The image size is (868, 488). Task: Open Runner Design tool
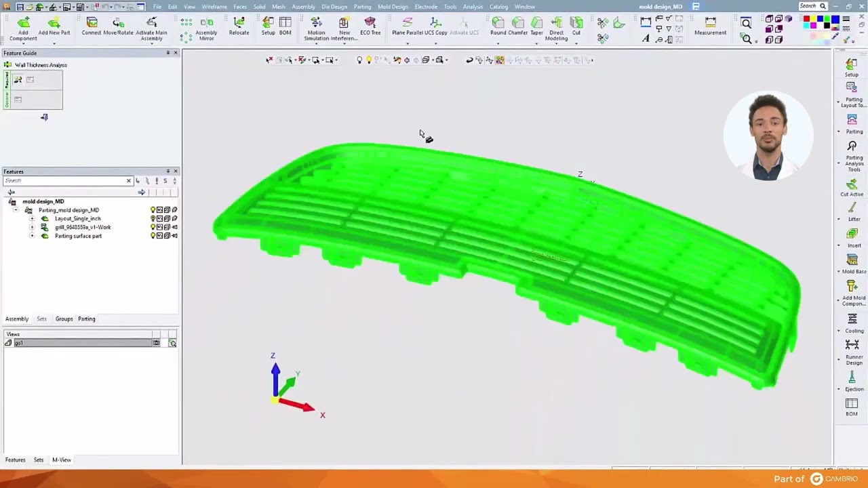click(853, 352)
